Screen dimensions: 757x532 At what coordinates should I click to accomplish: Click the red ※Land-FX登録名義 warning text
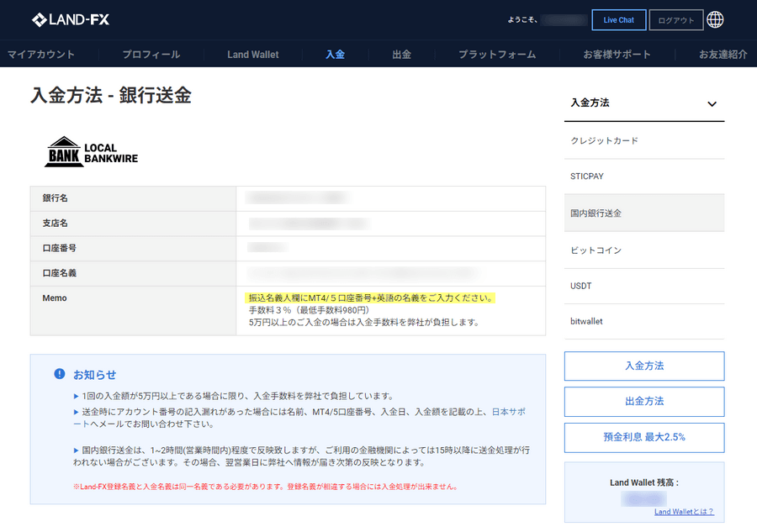coord(265,487)
